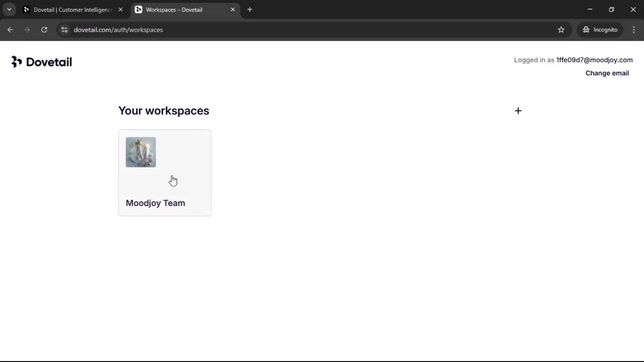The image size is (644, 362).
Task: Click the Dovetail logo in the header
Action: pos(42,62)
